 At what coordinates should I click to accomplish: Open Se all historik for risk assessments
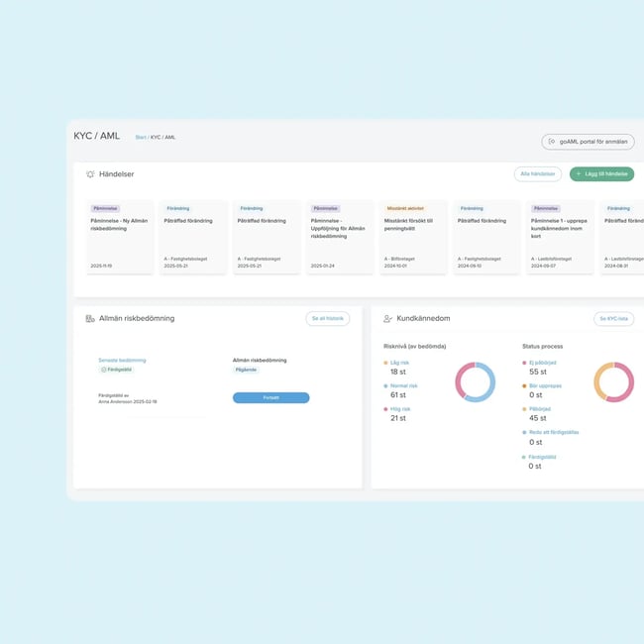(328, 319)
